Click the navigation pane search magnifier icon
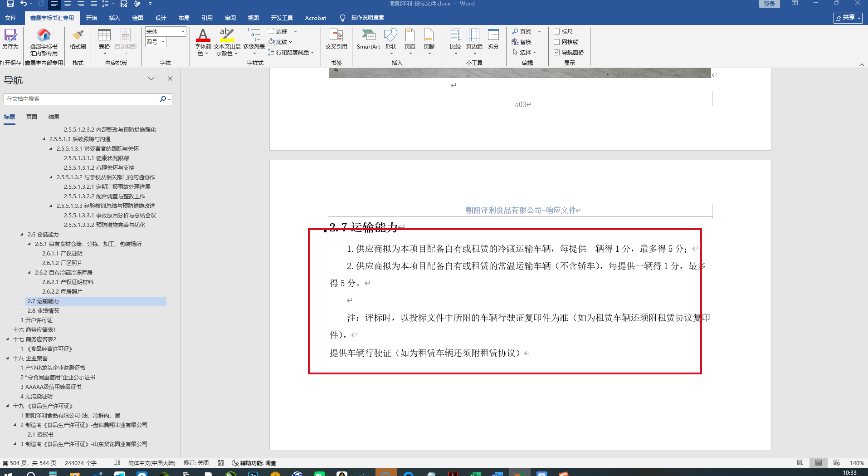868x476 pixels. (x=162, y=99)
